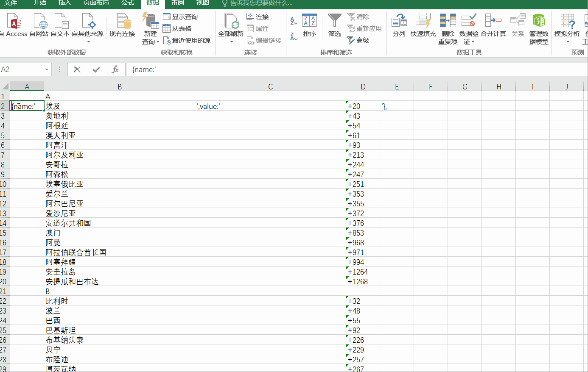
Task: Click cell with value +1268
Action: (363, 281)
